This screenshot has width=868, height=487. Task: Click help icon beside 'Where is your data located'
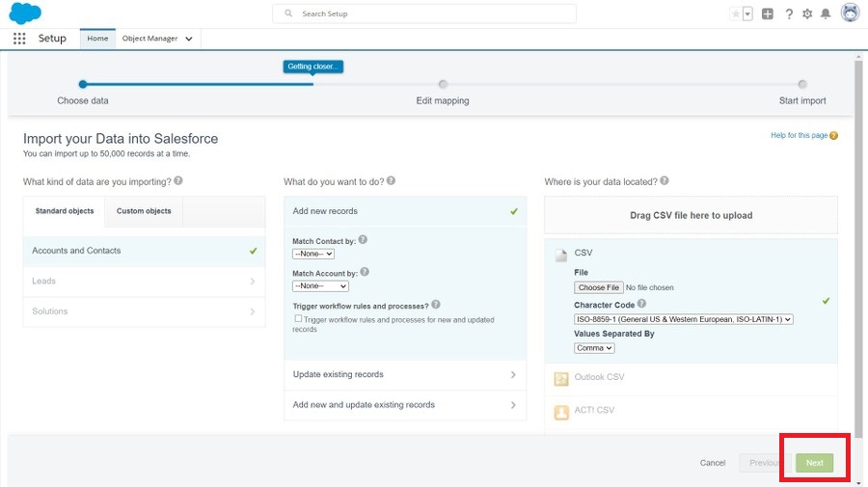coord(665,180)
